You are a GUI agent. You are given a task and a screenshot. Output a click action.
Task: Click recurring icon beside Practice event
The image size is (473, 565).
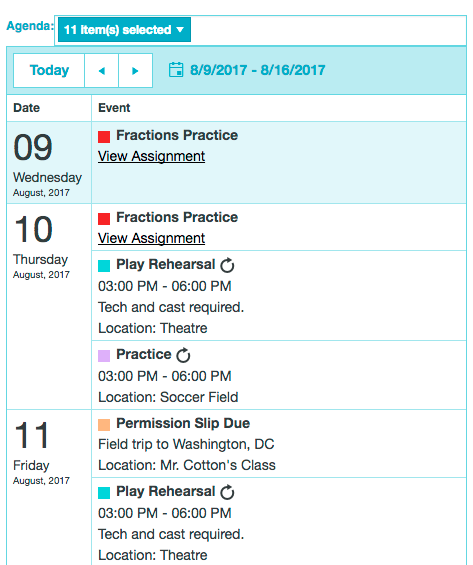[183, 355]
